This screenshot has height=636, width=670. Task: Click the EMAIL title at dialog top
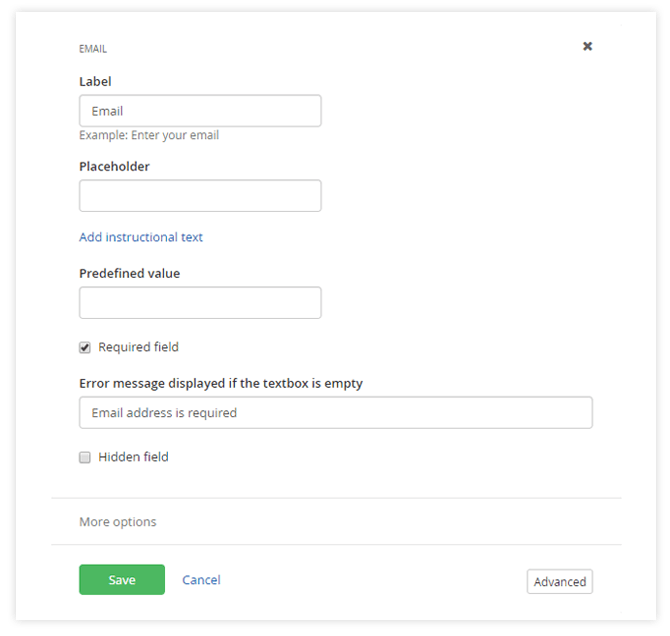(93, 48)
